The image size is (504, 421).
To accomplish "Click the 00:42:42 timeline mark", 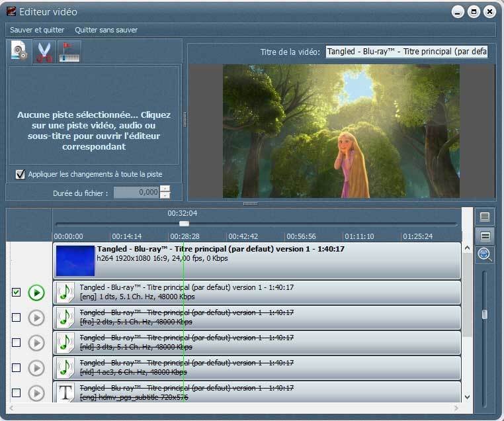I will (243, 236).
